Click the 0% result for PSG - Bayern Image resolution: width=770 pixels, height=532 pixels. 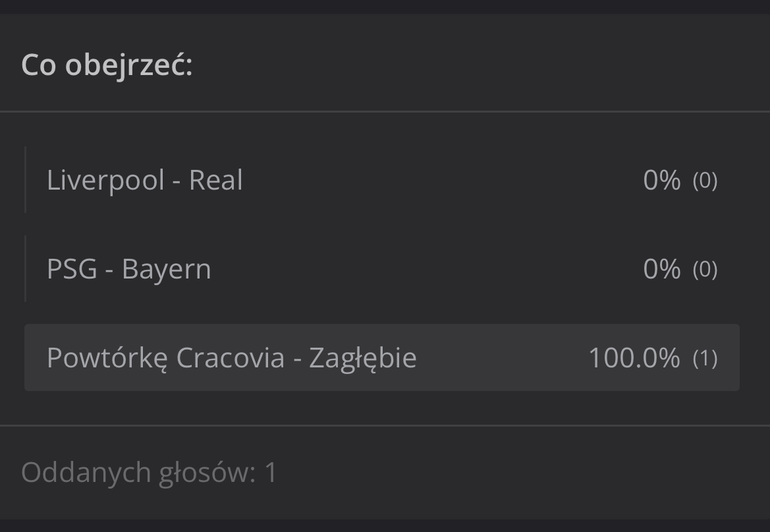click(661, 269)
